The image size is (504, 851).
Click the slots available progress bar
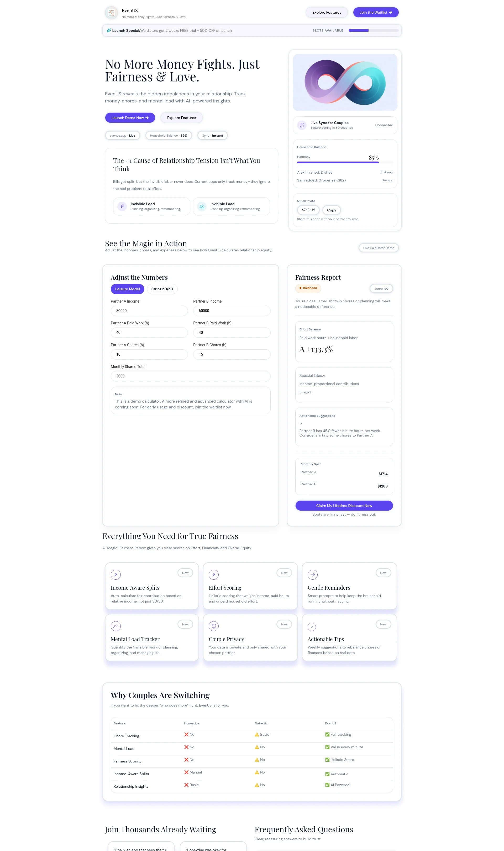click(x=373, y=30)
